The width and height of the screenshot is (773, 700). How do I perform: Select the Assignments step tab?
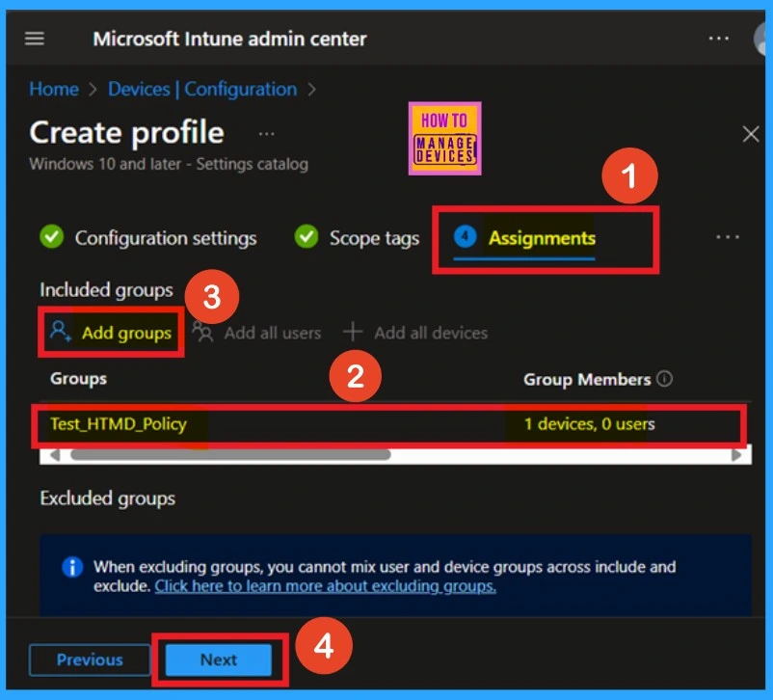coord(524,239)
